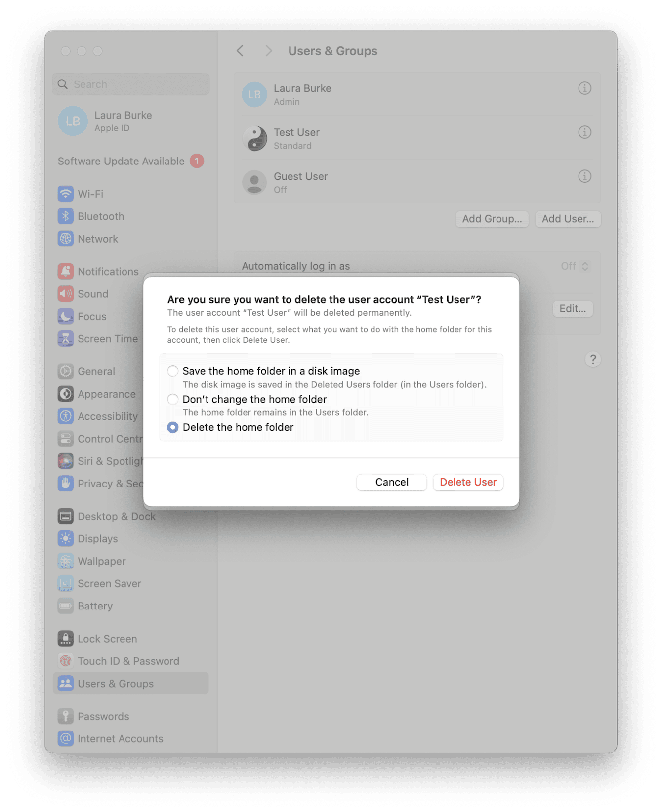Open Desktop & Dock settings icon

pos(66,516)
